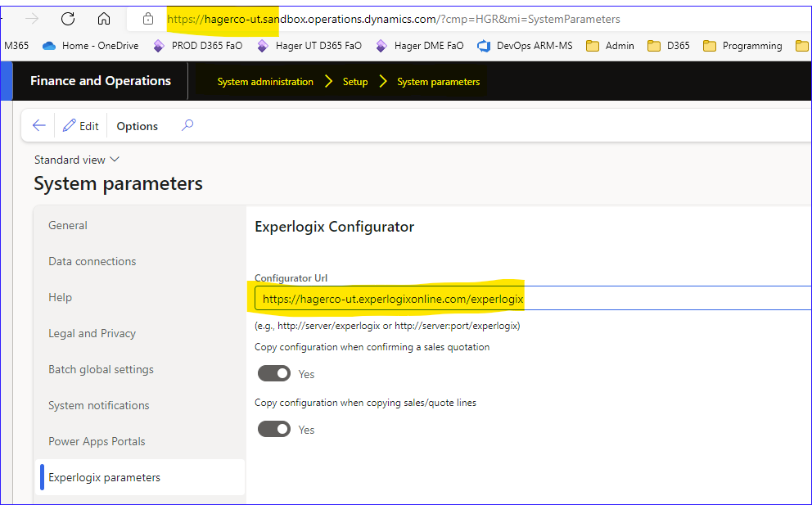Click the lock site-info icon in address bar

pyautogui.click(x=148, y=19)
